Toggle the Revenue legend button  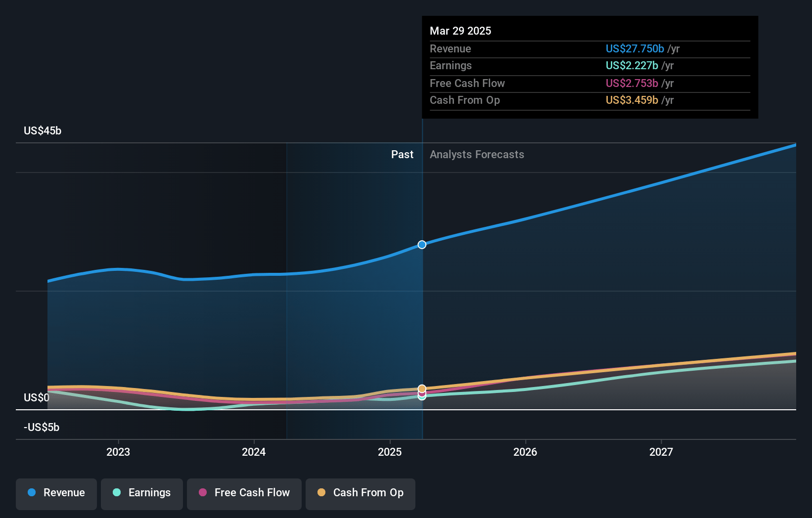point(56,494)
